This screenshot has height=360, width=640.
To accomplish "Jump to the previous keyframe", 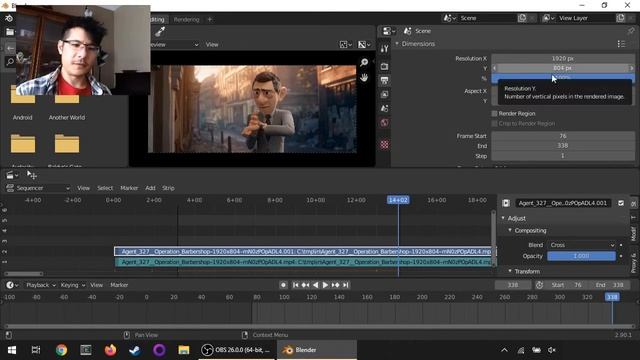I will coord(305,285).
